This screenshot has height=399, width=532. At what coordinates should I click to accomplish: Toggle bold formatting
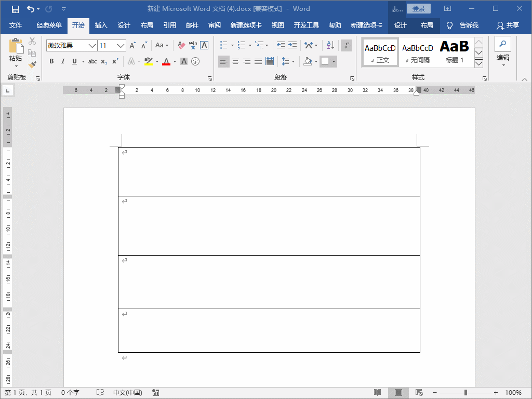pos(51,61)
